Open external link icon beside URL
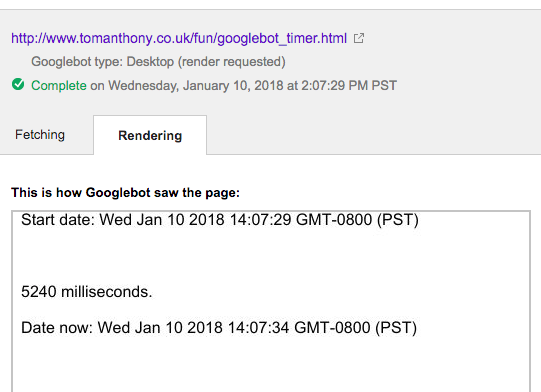This screenshot has height=392, width=541. pyautogui.click(x=359, y=38)
